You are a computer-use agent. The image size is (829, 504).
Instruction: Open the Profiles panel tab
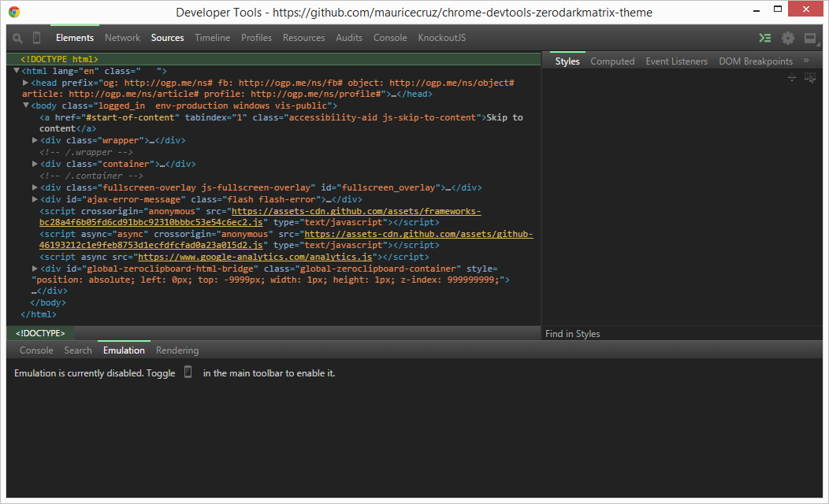256,38
